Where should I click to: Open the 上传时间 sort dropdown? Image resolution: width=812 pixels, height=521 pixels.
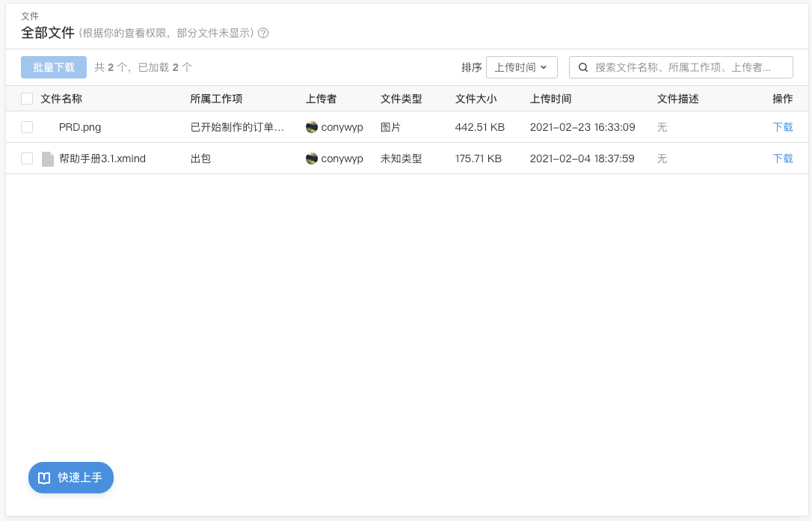(x=521, y=67)
